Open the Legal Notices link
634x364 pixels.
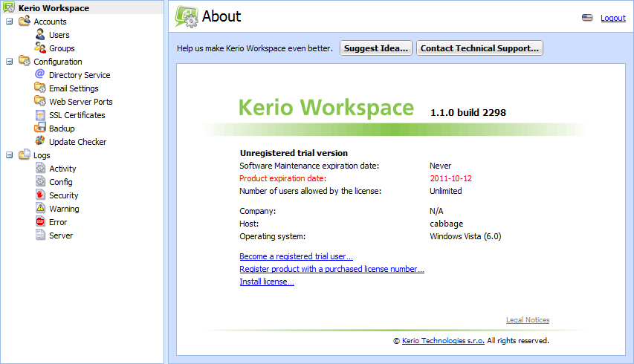(x=528, y=320)
